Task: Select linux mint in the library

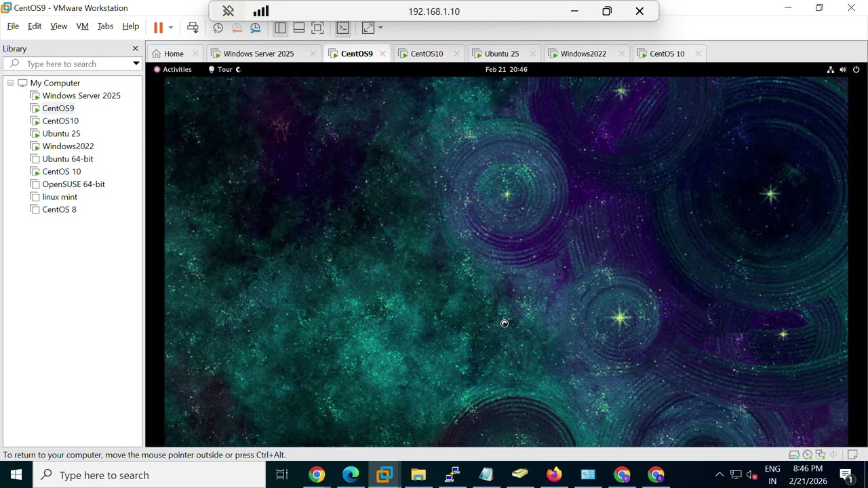Action: (x=60, y=197)
